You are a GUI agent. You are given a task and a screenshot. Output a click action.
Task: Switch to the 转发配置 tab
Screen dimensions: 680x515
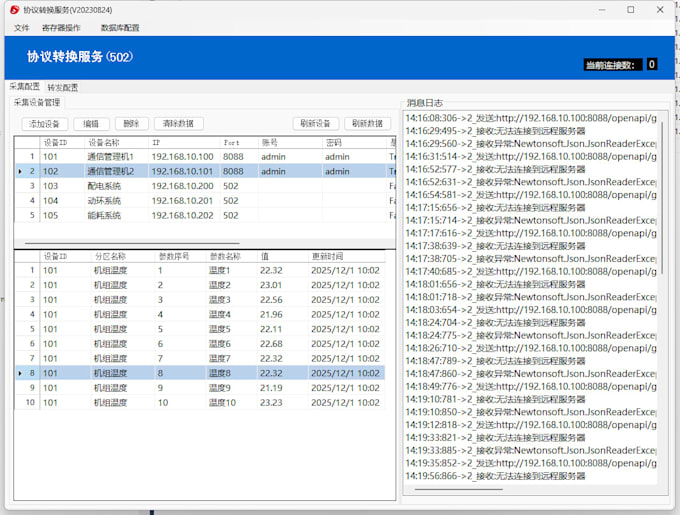point(63,88)
